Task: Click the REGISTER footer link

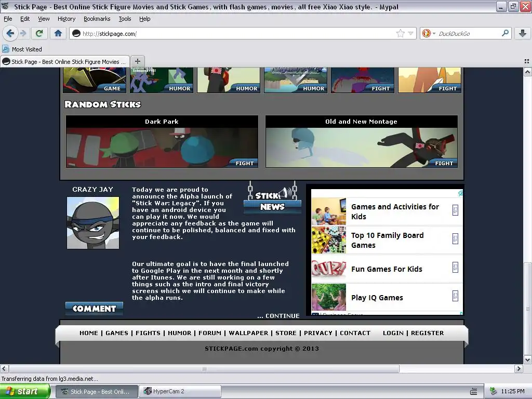Action: (x=428, y=333)
